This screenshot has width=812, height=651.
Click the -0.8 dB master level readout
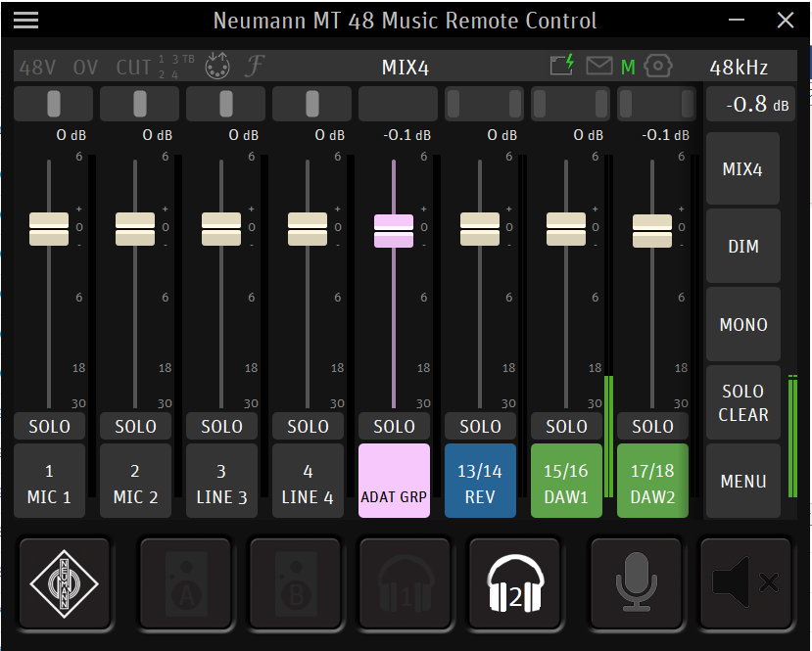click(x=750, y=104)
